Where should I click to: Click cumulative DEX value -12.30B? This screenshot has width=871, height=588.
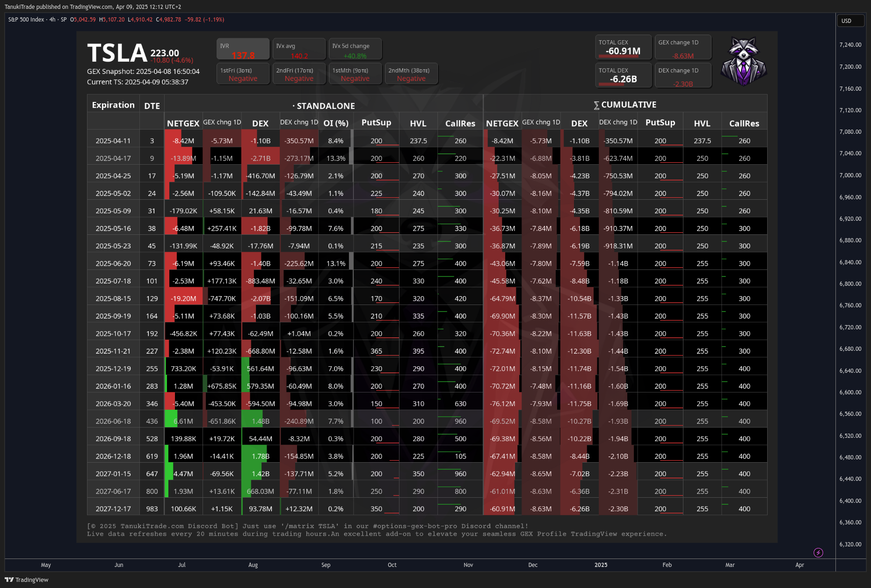(x=580, y=351)
